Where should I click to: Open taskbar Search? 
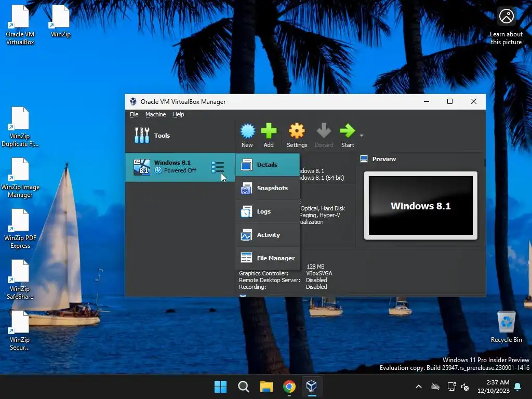[x=244, y=387]
